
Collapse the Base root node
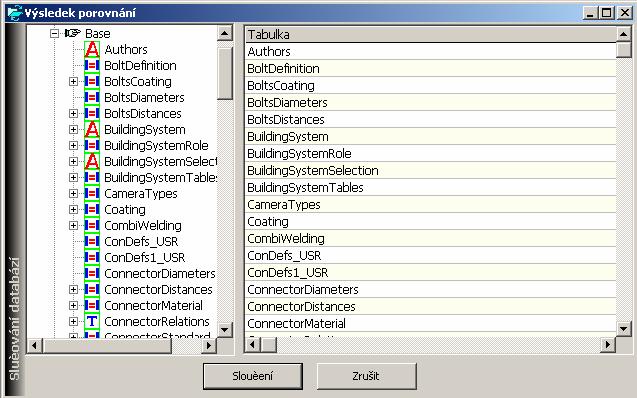54,33
